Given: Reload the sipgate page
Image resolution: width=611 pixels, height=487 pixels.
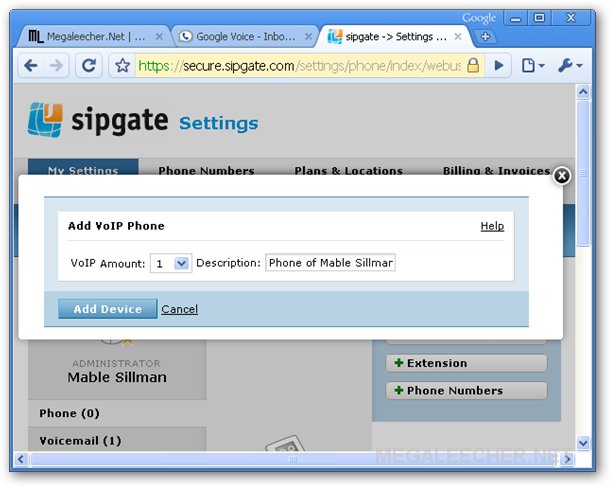Looking at the screenshot, I should click(x=89, y=66).
